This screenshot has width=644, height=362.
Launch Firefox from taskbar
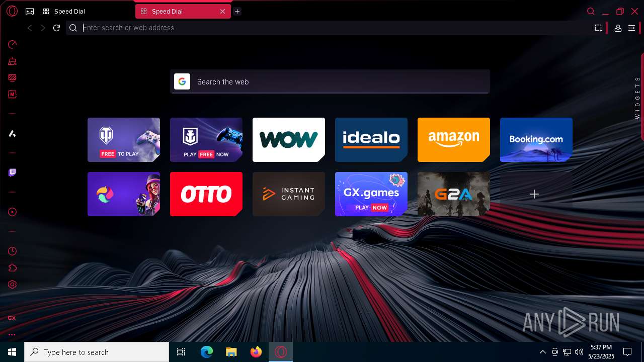pyautogui.click(x=256, y=352)
